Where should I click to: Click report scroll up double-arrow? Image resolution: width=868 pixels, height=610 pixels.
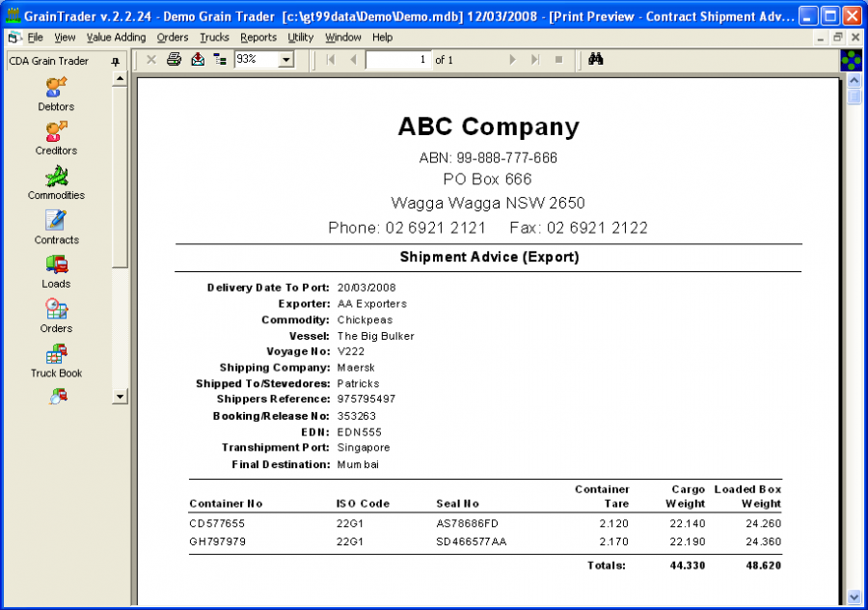pyautogui.click(x=854, y=81)
